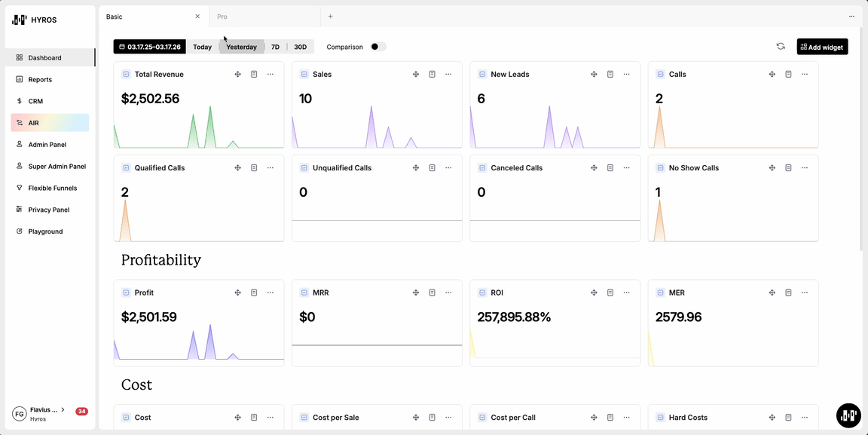The image size is (868, 435).
Task: Toggle the Profit widget collapse checkbox
Action: (126, 293)
